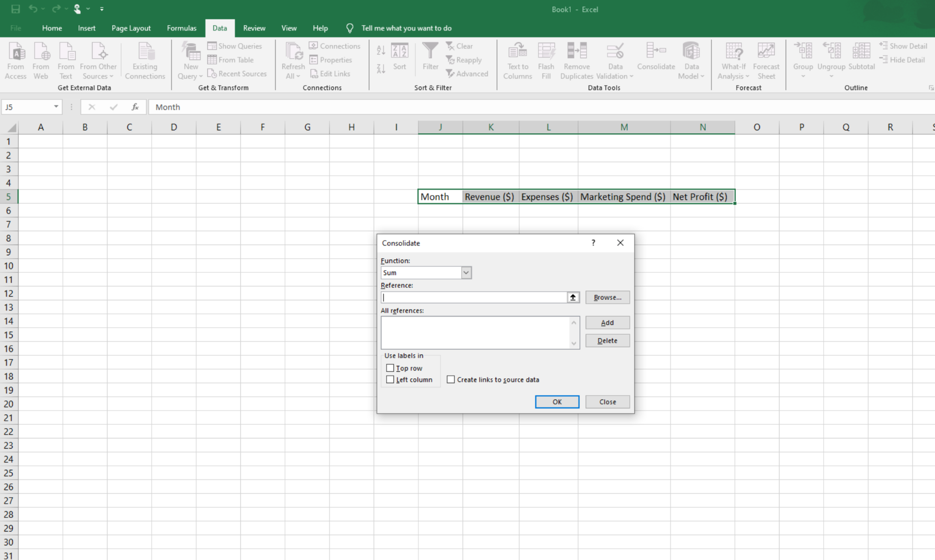Screen dimensions: 935x560
Task: Open Connections in the Connections group
Action: tap(335, 46)
